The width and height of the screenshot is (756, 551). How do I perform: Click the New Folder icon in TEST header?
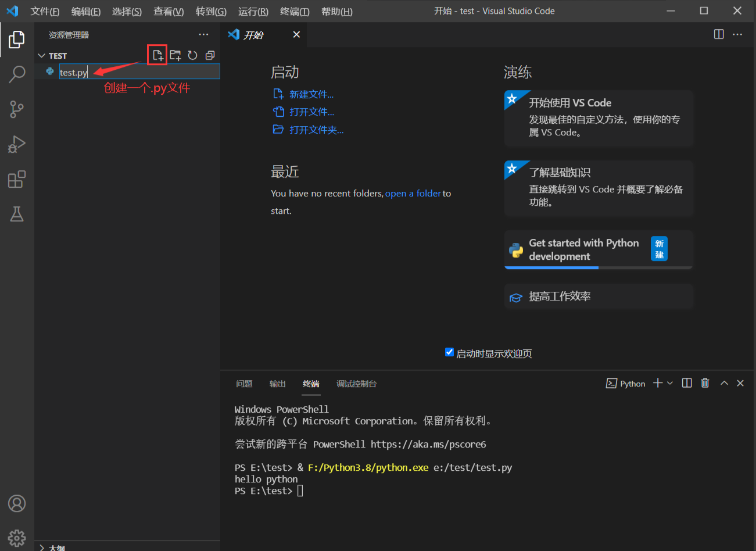[x=175, y=55]
